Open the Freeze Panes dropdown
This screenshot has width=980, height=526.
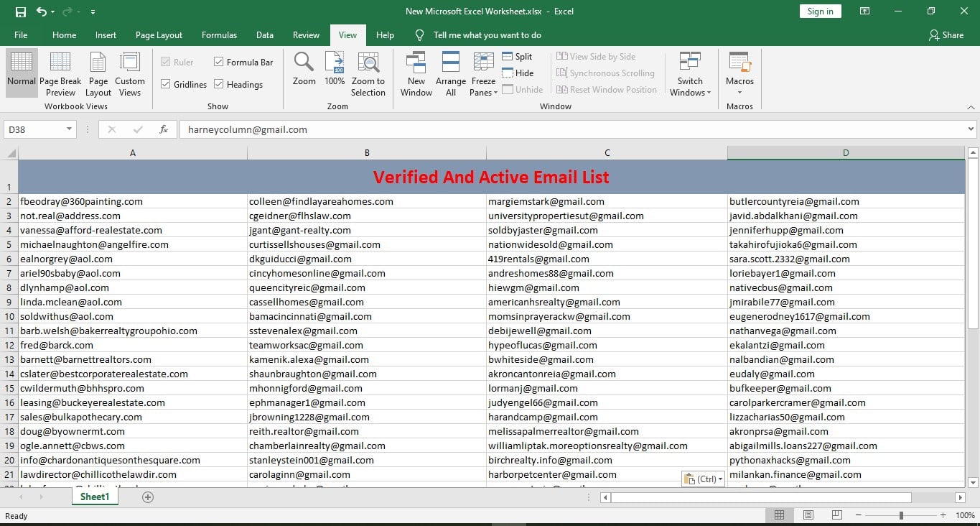pyautogui.click(x=483, y=72)
